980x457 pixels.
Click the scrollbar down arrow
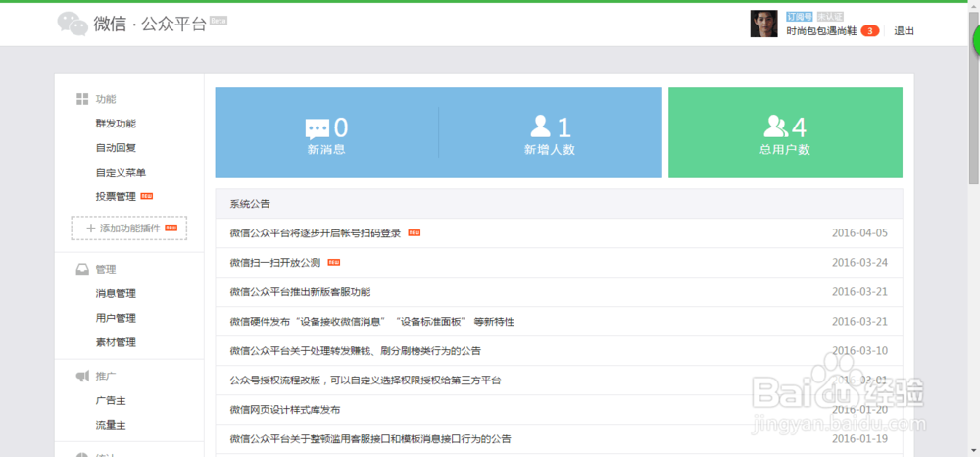tap(974, 451)
